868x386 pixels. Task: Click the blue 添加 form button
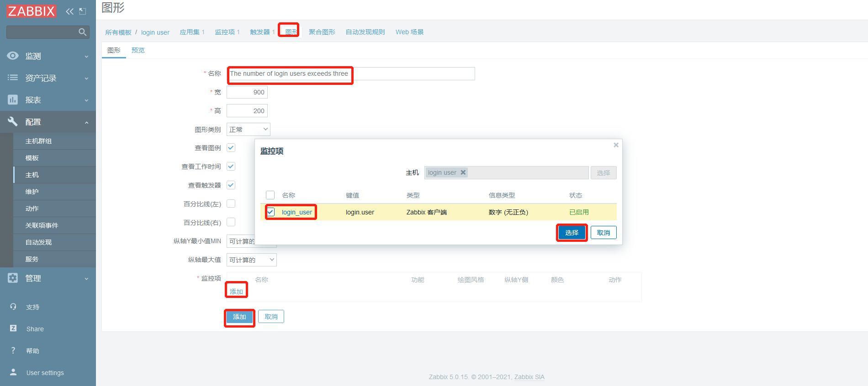239,317
